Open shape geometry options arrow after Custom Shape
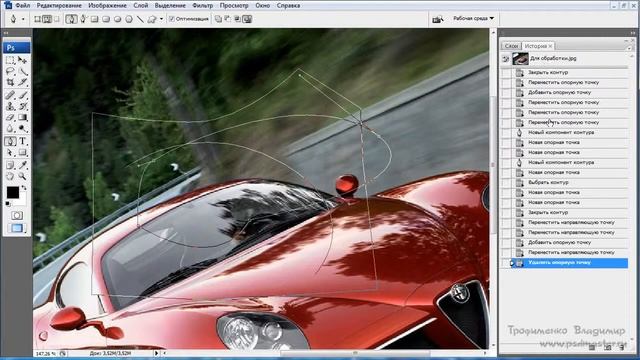 pos(161,19)
